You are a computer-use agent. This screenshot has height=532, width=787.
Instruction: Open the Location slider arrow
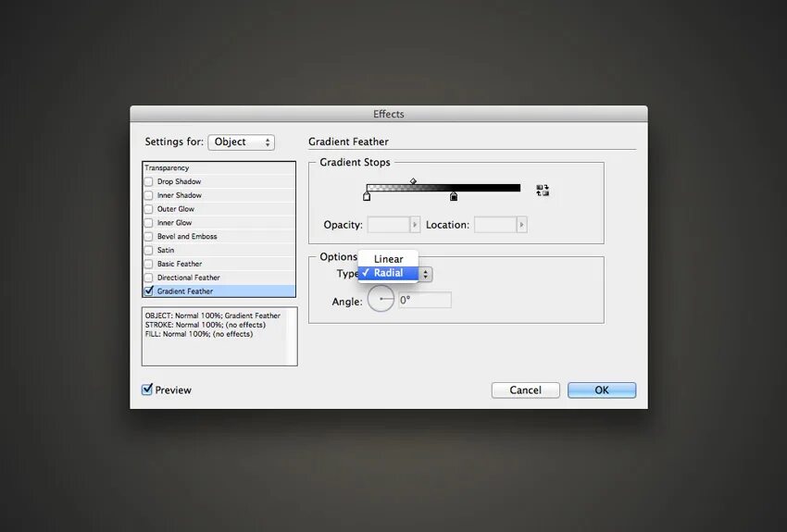tap(521, 225)
